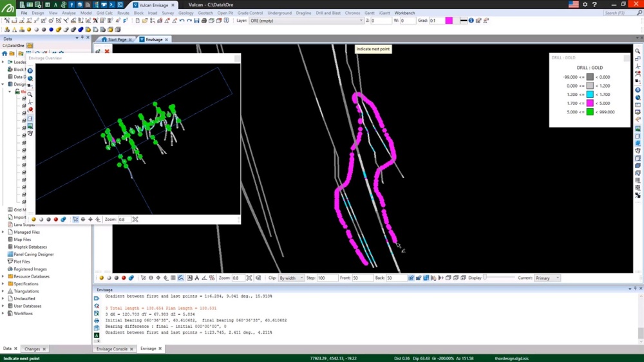This screenshot has height=362, width=644.
Task: Open workbench settings gear icon
Action: coord(585,5)
